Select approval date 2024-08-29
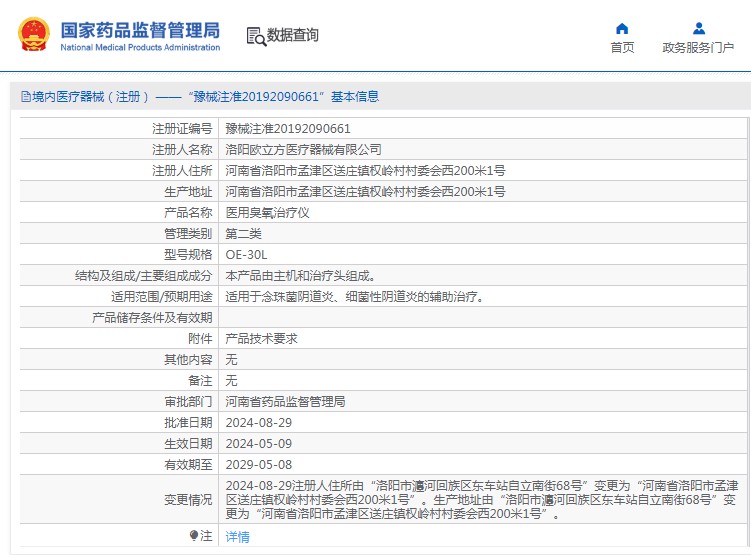This screenshot has width=751, height=555. tap(259, 423)
